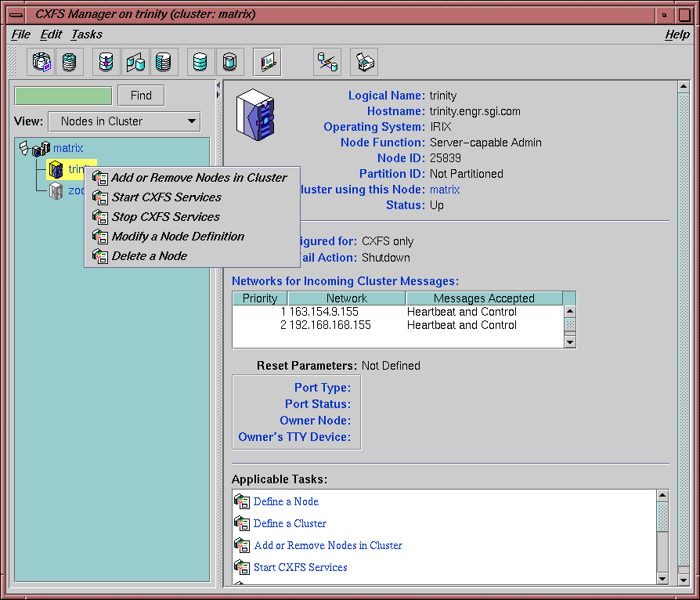Image resolution: width=700 pixels, height=600 pixels.
Task: Click the networks table scrollbar thumb
Action: [x=570, y=324]
